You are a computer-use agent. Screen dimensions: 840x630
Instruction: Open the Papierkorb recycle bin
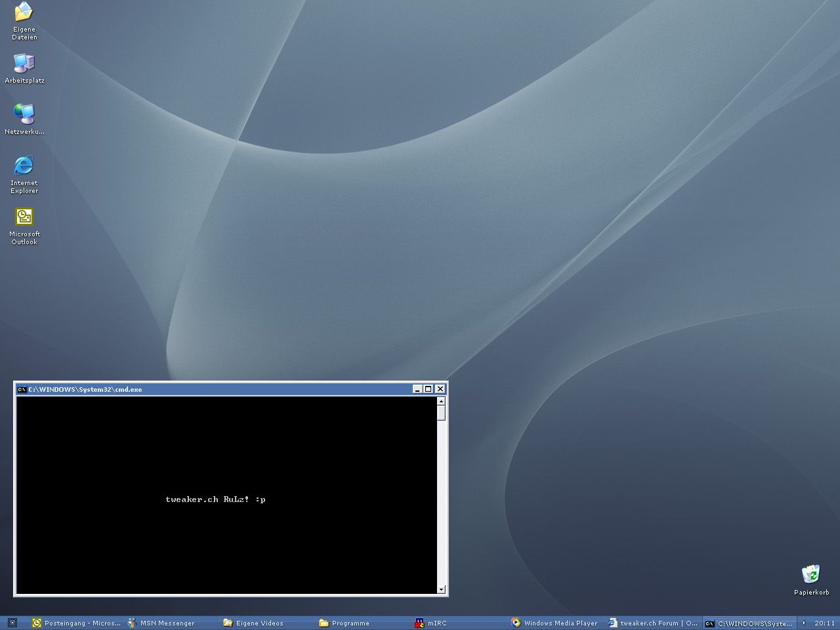point(811,575)
